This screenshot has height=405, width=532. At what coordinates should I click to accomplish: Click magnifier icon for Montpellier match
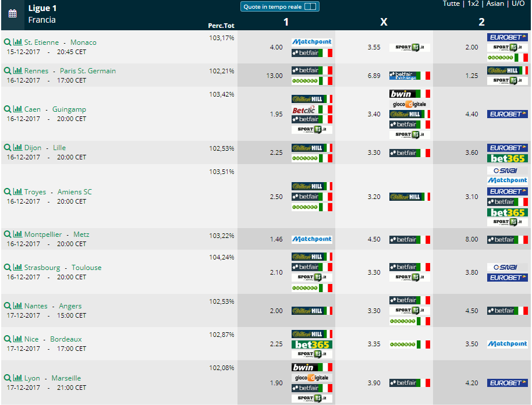point(7,234)
